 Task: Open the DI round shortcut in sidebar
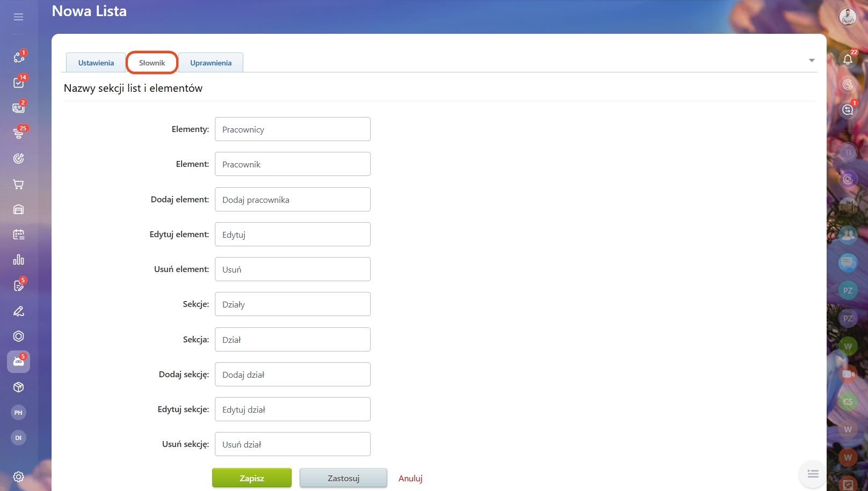pos(18,437)
